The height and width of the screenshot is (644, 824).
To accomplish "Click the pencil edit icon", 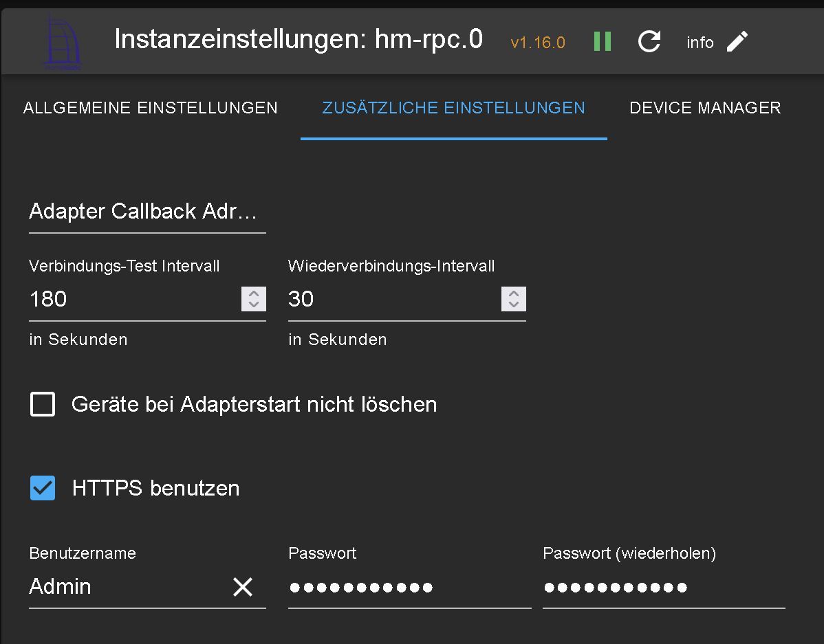I will click(x=737, y=42).
